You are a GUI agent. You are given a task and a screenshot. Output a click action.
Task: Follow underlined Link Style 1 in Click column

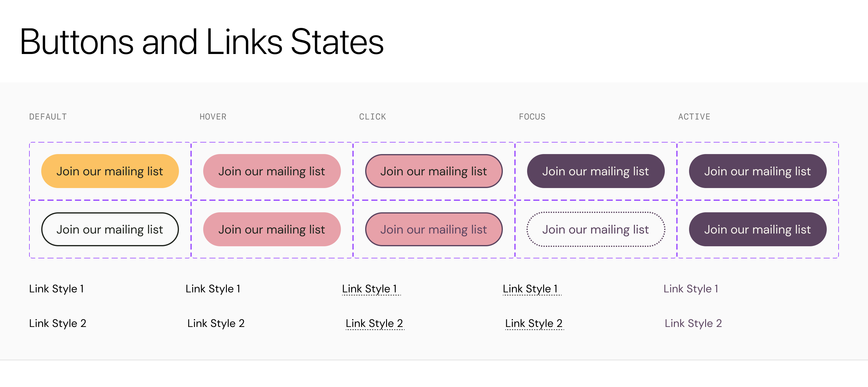371,288
